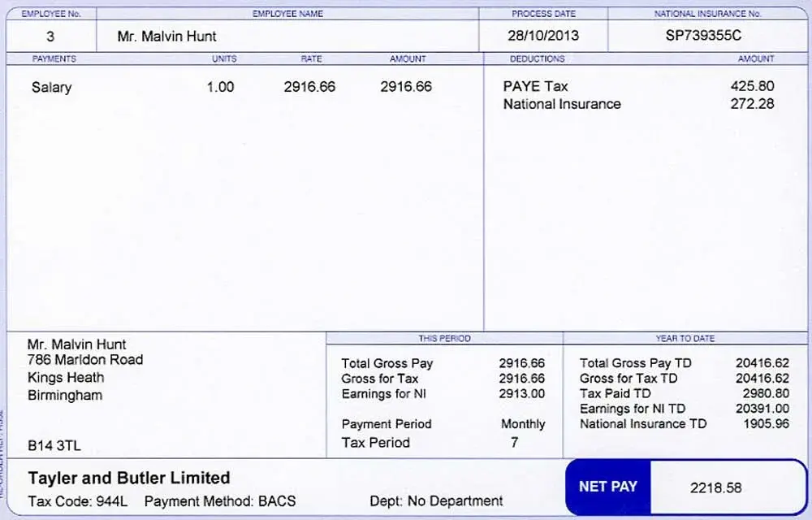Select the THIS PERIOD header
Screen dimensions: 812x520
[x=444, y=338]
